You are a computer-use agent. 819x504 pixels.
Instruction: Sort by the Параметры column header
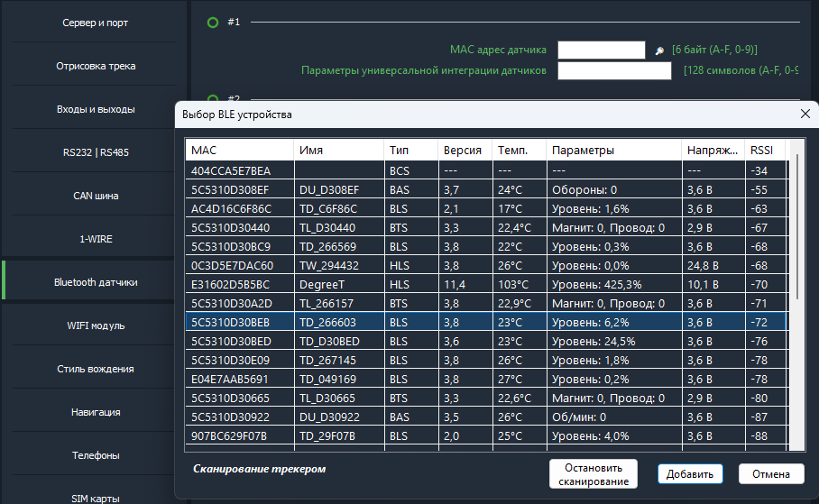[x=613, y=151]
